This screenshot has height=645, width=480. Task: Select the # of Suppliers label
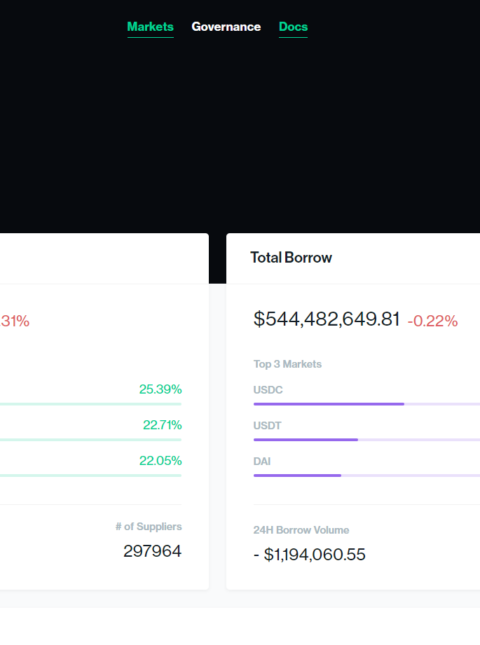tap(148, 527)
